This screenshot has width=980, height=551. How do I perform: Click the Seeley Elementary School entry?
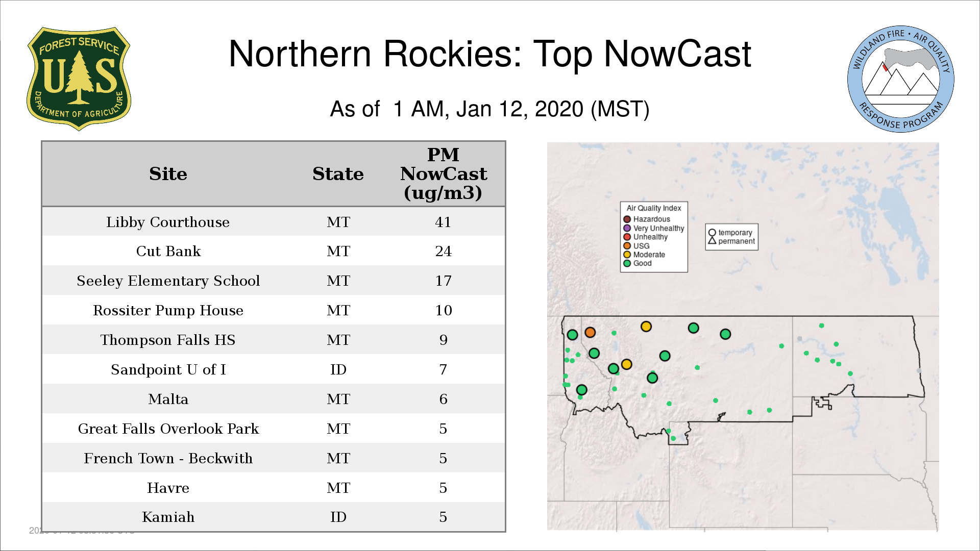click(168, 281)
